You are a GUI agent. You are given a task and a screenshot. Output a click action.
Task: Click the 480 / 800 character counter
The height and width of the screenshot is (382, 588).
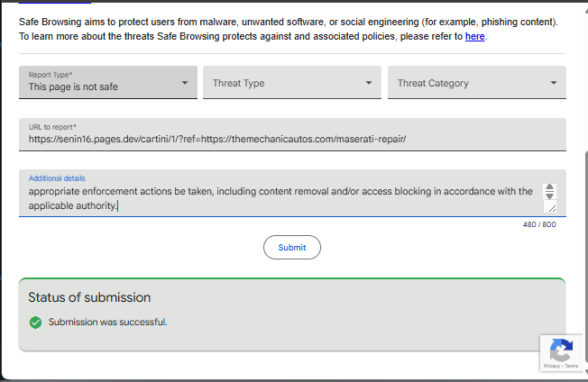click(538, 224)
